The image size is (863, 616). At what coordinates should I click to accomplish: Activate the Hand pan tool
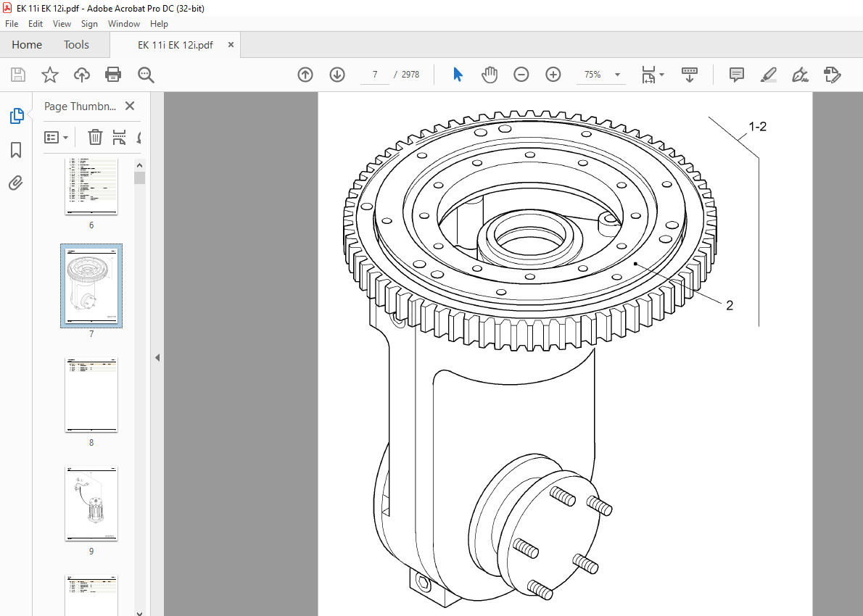pos(490,74)
